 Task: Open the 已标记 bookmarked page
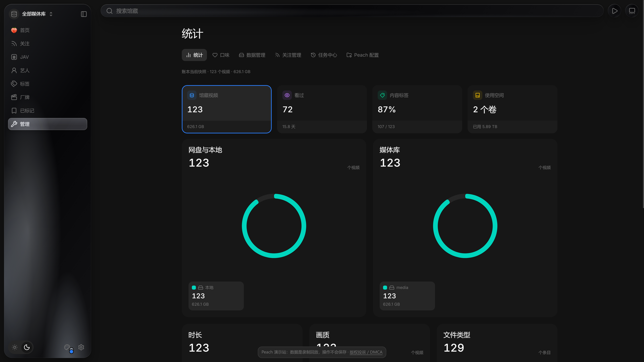[47, 110]
